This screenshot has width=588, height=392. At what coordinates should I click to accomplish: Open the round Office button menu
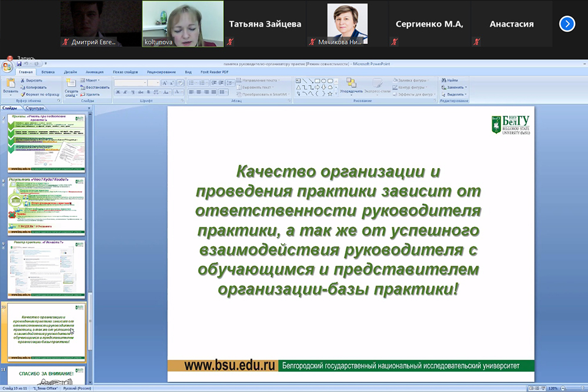(8, 65)
